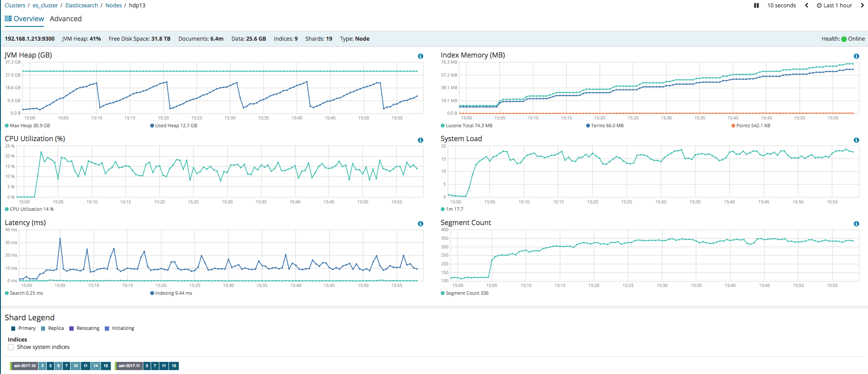Click the Relocating purple legend swatch
The width and height of the screenshot is (868, 374).
tap(71, 329)
